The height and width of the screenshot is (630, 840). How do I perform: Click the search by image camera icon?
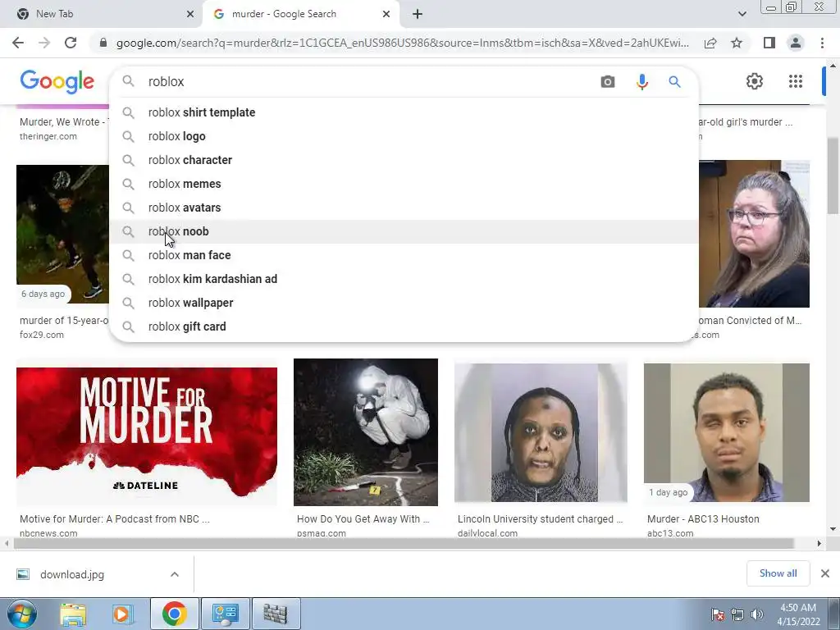[608, 81]
